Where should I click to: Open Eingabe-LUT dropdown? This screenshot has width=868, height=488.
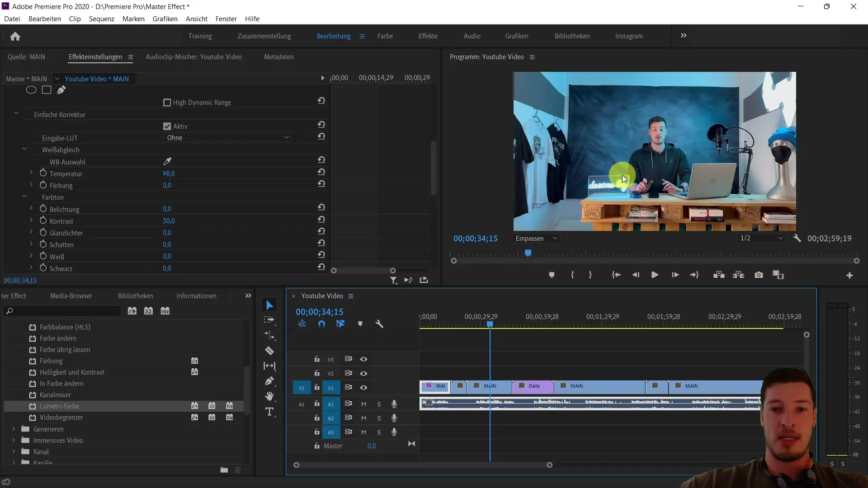coord(227,138)
